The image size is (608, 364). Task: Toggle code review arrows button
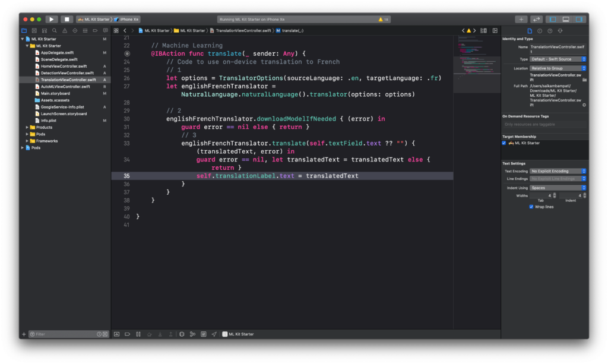click(537, 19)
